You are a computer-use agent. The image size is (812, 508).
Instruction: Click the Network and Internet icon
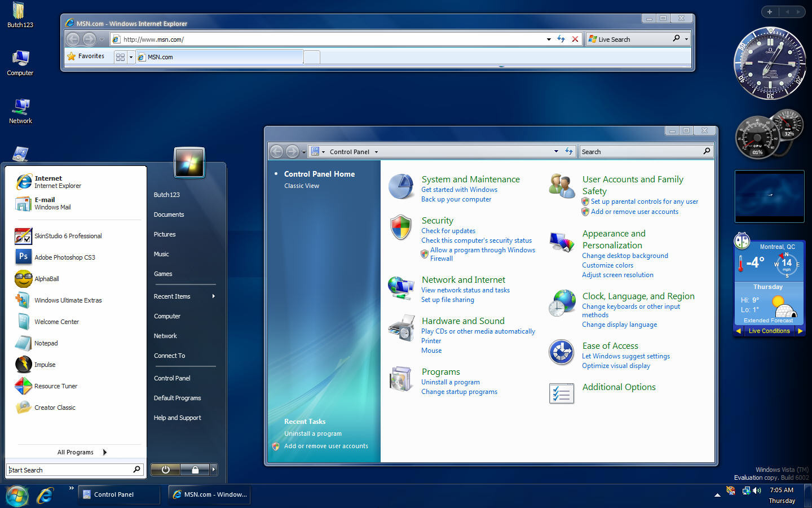[x=401, y=288]
